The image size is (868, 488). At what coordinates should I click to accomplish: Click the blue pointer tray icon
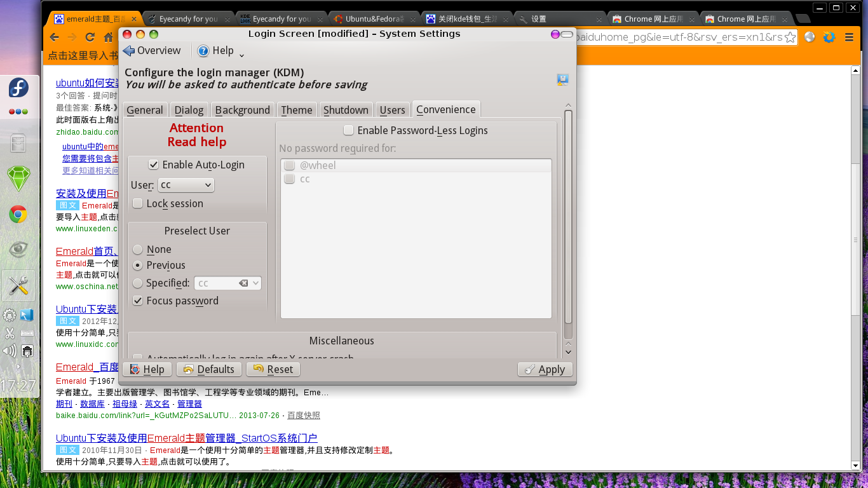pyautogui.click(x=27, y=315)
